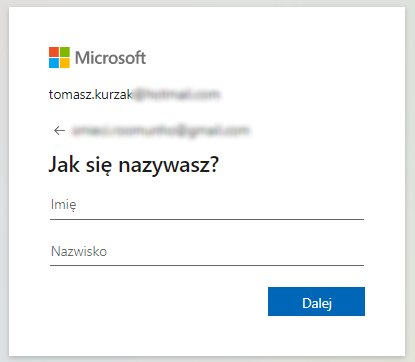
Task: Focus the Nazwisko input field
Action: point(207,251)
